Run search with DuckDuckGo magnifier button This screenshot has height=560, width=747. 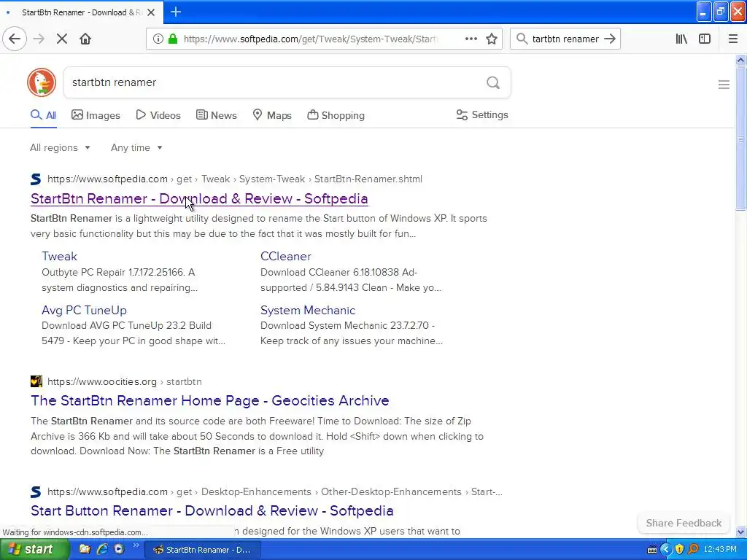click(x=493, y=82)
